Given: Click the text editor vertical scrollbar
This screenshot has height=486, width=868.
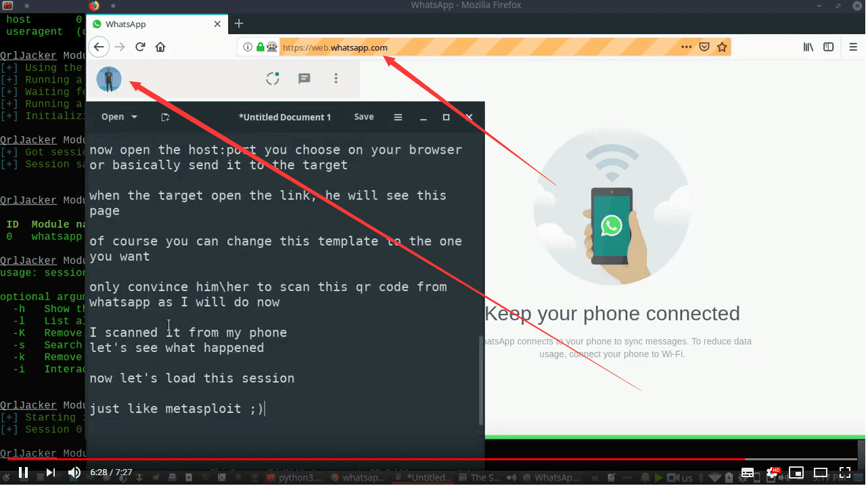Looking at the screenshot, I should click(482, 381).
